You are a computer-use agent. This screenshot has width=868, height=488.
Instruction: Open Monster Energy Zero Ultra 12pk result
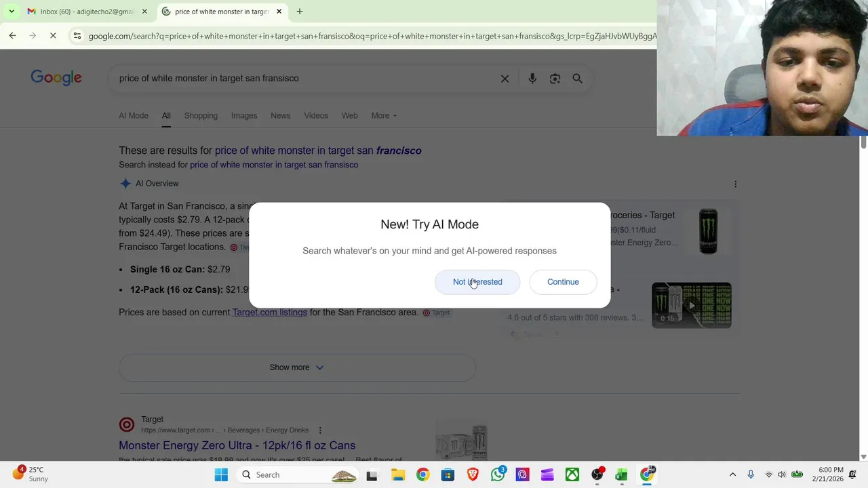(x=237, y=445)
